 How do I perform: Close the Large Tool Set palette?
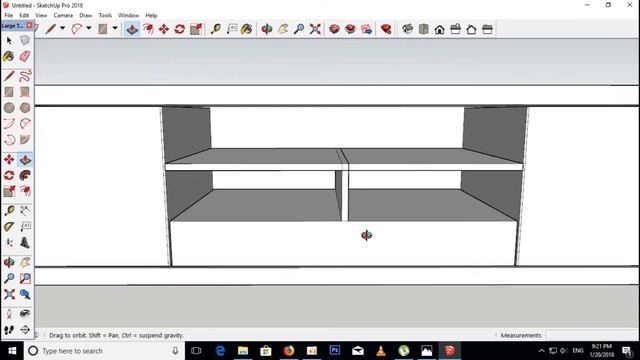(29, 25)
